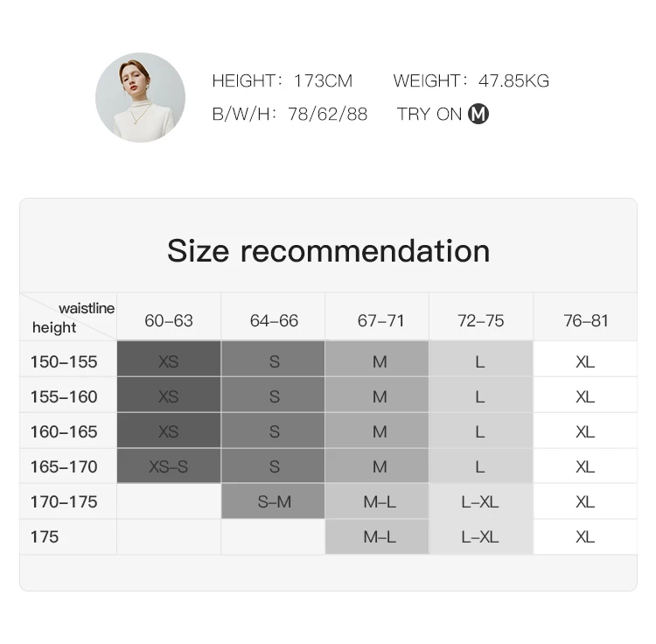
Task: Click the WEIGHT: 47.85KG text
Action: point(471,80)
